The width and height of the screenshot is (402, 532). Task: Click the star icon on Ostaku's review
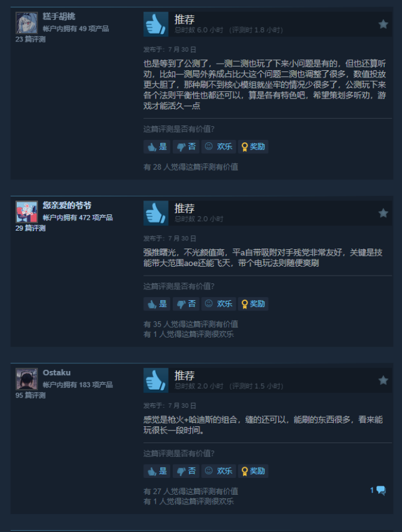tap(383, 380)
